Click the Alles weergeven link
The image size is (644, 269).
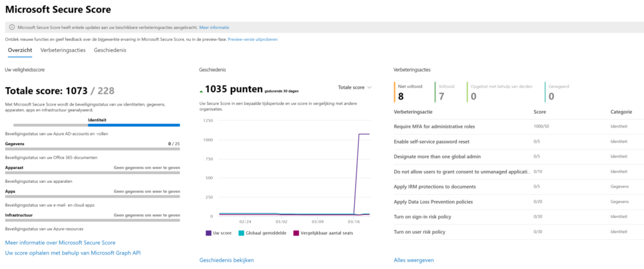click(x=414, y=260)
